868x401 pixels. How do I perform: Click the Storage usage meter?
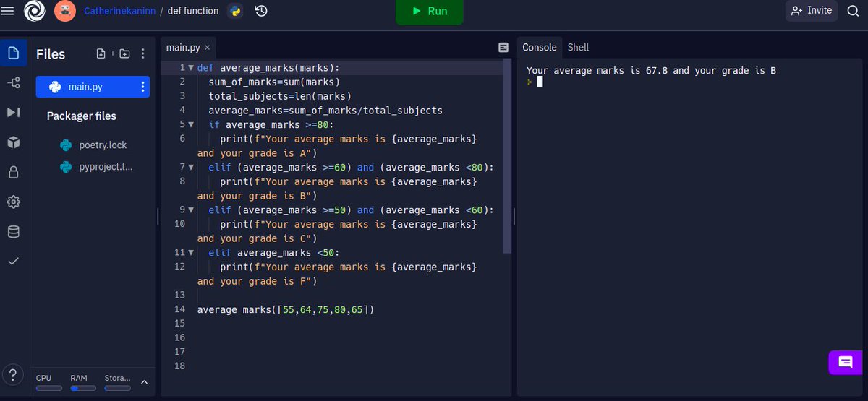[118, 382]
